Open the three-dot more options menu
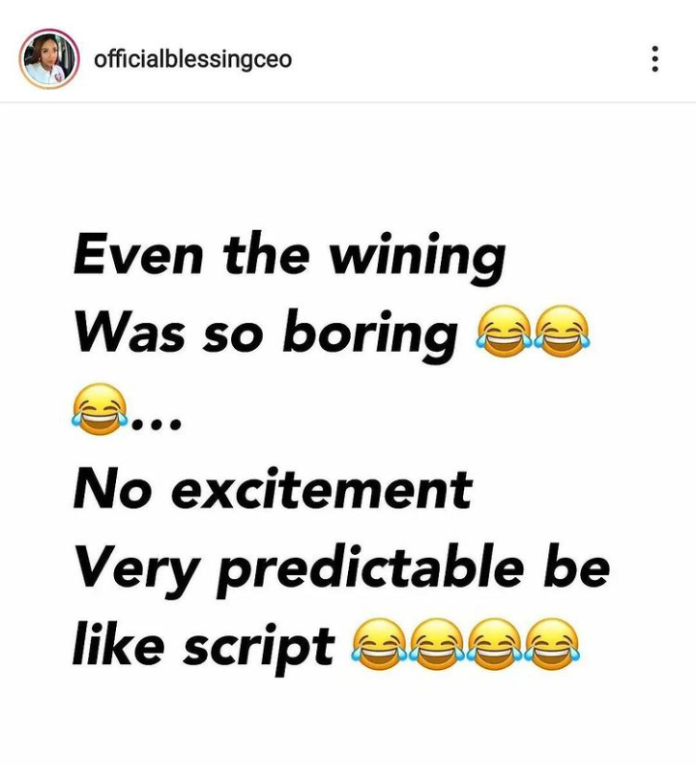The width and height of the screenshot is (696, 784). pos(654,59)
